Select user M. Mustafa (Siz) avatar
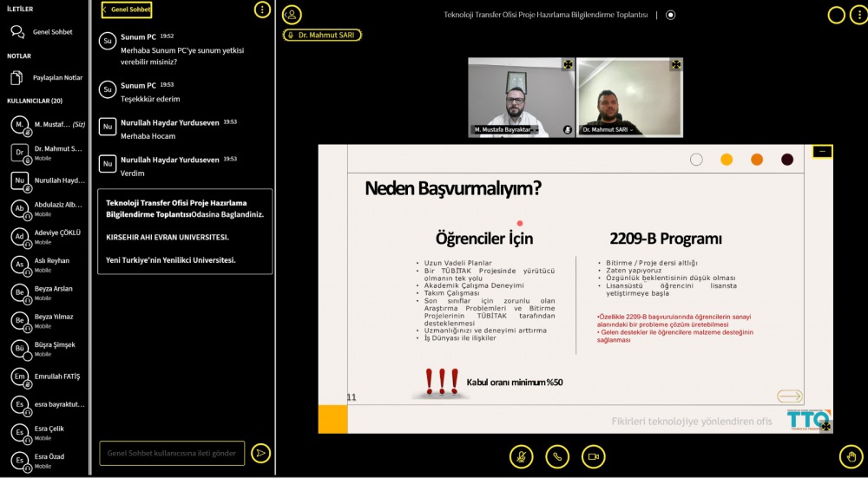Viewport: 868px width, 478px height. click(x=20, y=124)
